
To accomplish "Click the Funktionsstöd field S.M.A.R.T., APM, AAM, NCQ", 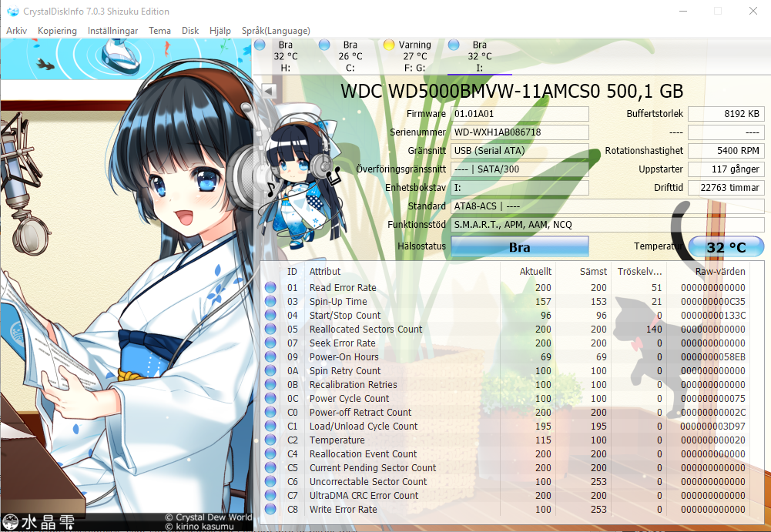I will [607, 225].
